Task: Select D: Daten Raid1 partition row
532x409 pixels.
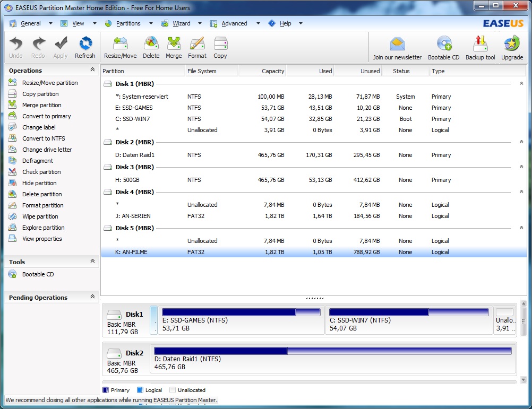Action: (x=313, y=155)
